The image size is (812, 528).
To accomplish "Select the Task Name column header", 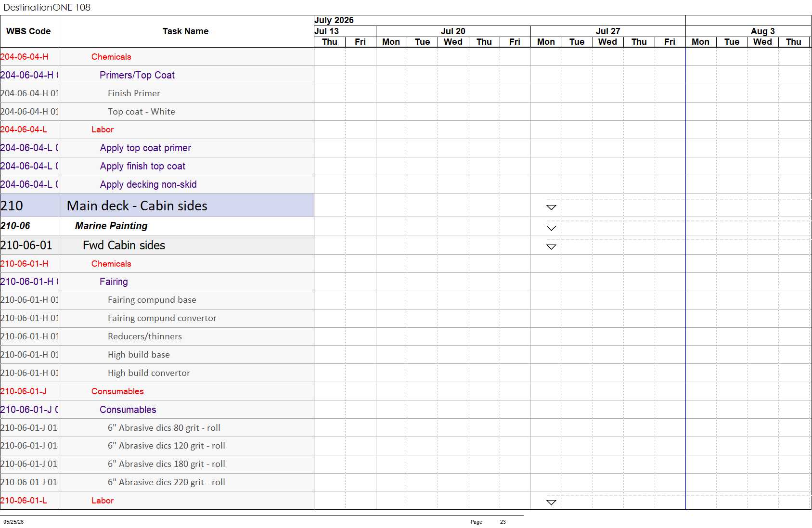I will click(x=186, y=31).
